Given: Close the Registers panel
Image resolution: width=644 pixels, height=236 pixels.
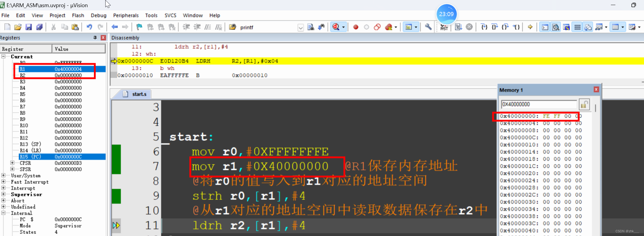Looking at the screenshot, I should pyautogui.click(x=103, y=38).
